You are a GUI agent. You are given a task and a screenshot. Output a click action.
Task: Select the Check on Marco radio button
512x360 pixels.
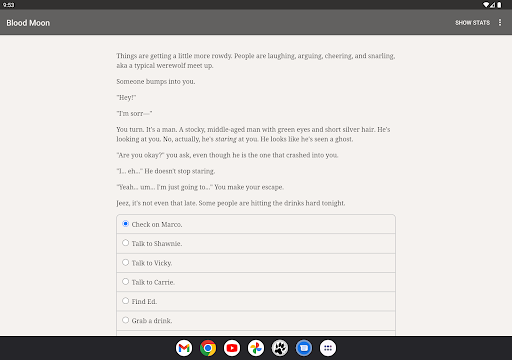click(x=125, y=224)
